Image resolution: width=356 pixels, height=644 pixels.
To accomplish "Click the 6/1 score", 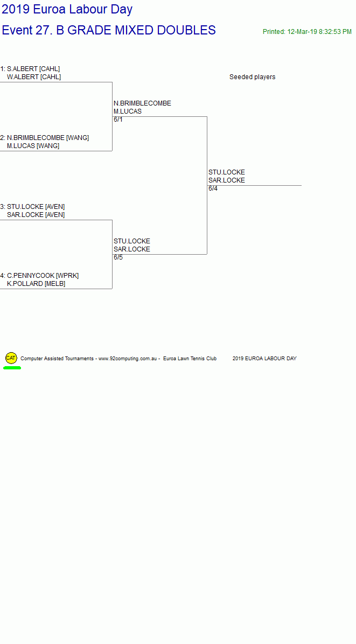I will coord(118,120).
